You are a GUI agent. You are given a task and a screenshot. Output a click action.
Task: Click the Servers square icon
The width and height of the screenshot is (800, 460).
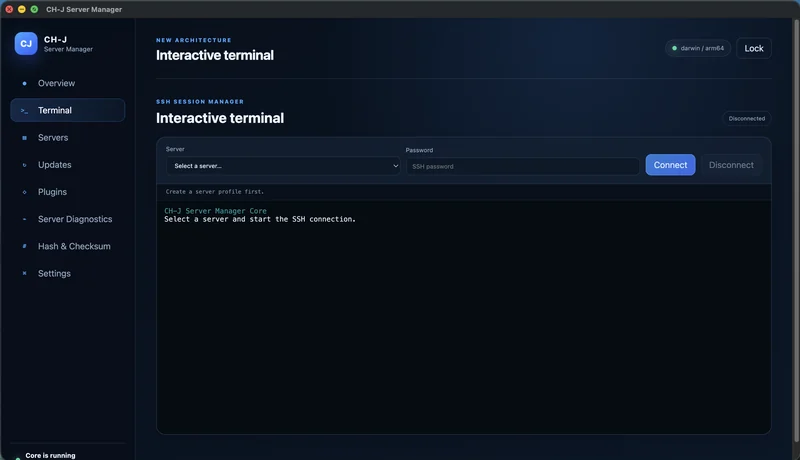24,138
